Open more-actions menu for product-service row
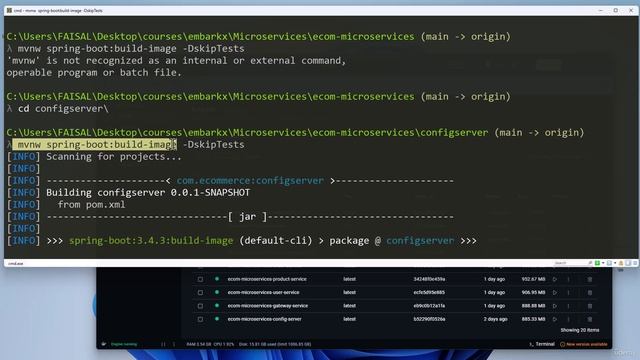Image resolution: width=640 pixels, height=360 pixels. click(568, 279)
